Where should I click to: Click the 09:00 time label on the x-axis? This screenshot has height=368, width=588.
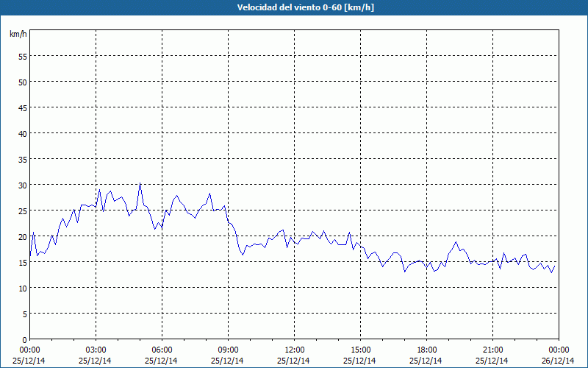pos(228,350)
